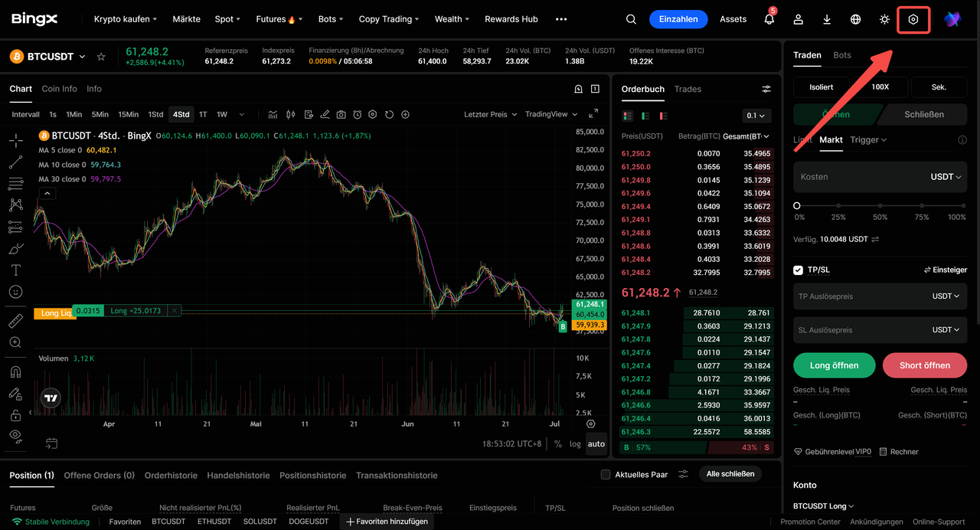Open the notifications bell icon
The image size is (980, 530).
coord(769,19)
